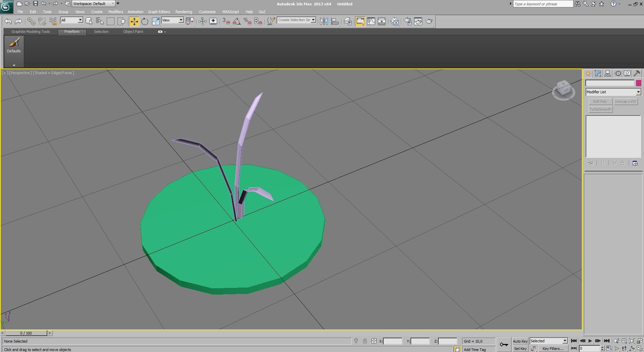Screen dimensions: 644x352
Task: Open the Hierarchy command panel tab
Action: [608, 73]
